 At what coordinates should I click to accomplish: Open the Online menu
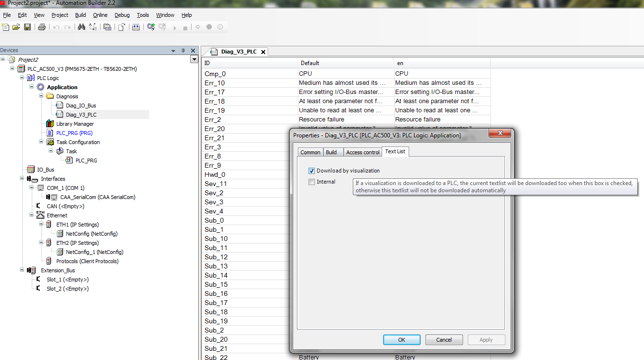100,15
